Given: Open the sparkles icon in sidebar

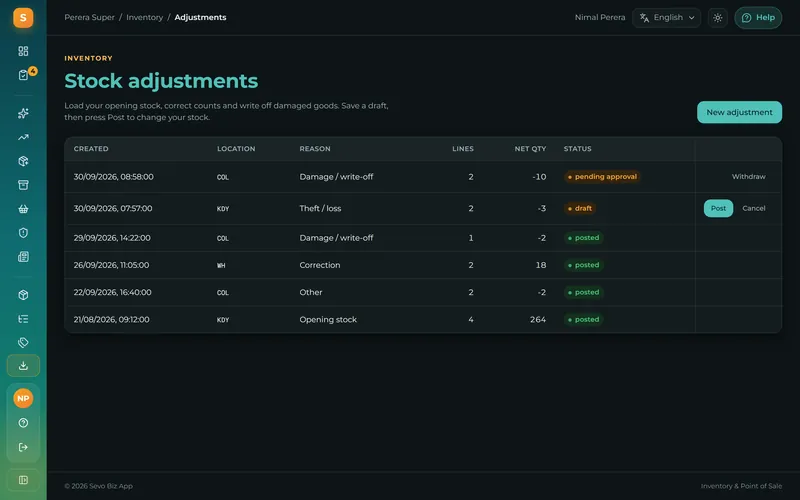Looking at the screenshot, I should pos(23,113).
